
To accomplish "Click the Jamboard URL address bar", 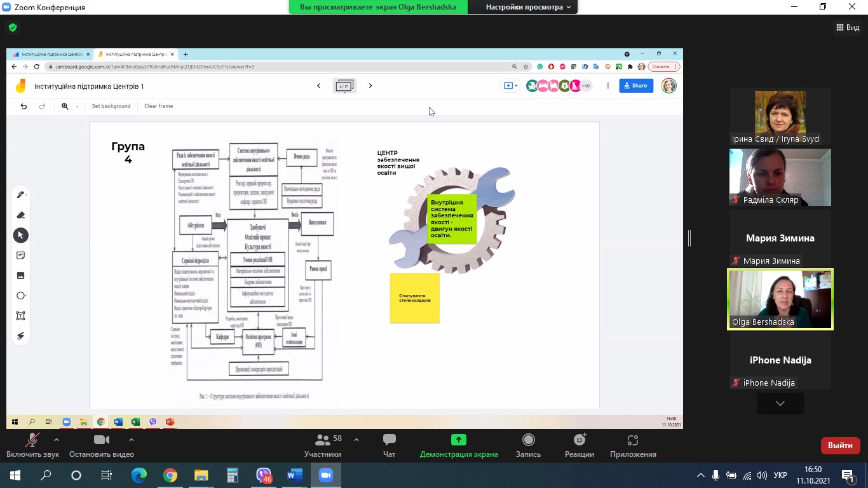I will tap(280, 67).
